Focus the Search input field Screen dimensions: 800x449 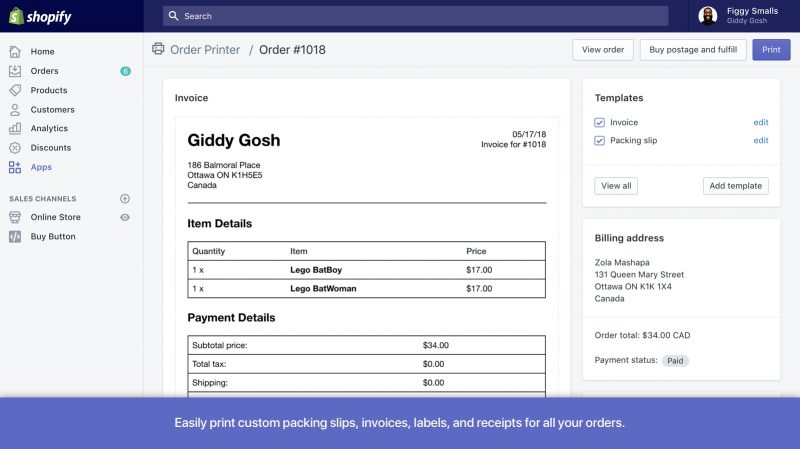point(415,16)
